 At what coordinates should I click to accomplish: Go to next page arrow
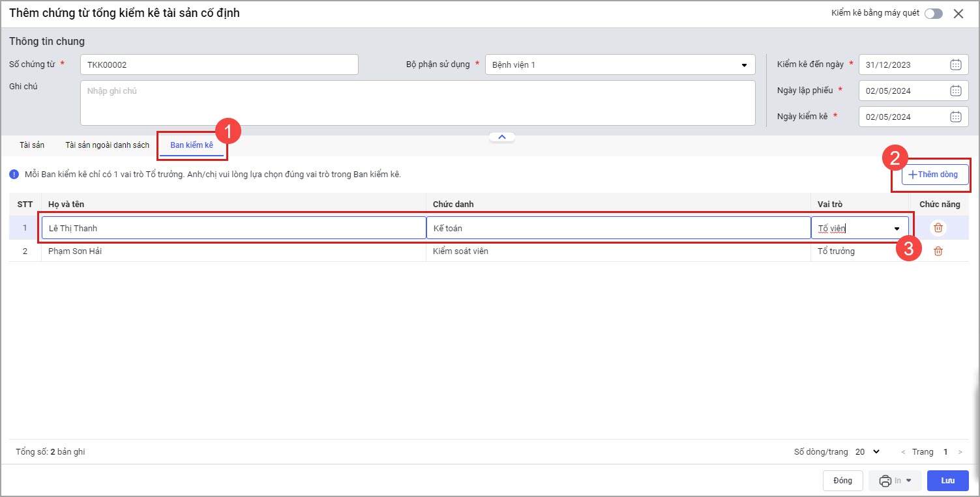tap(960, 452)
